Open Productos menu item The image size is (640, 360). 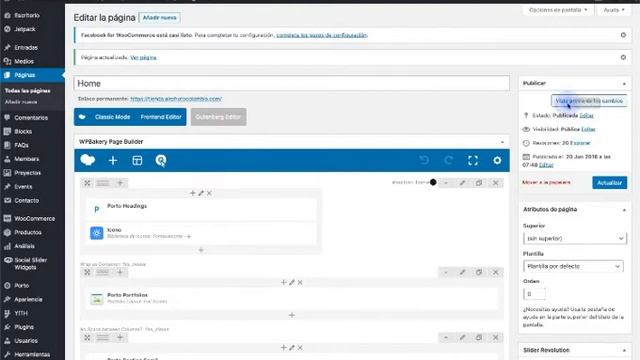point(28,233)
